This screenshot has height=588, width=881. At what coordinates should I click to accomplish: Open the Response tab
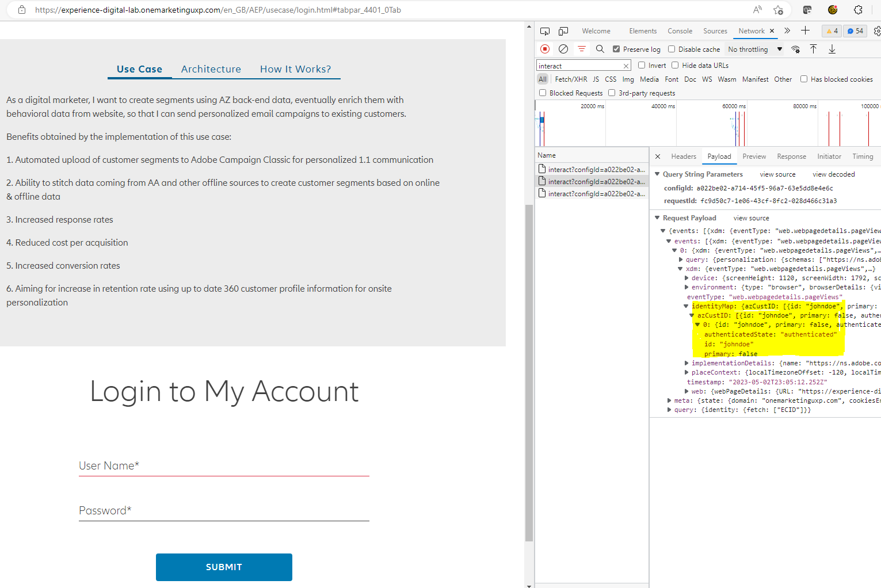(x=791, y=156)
